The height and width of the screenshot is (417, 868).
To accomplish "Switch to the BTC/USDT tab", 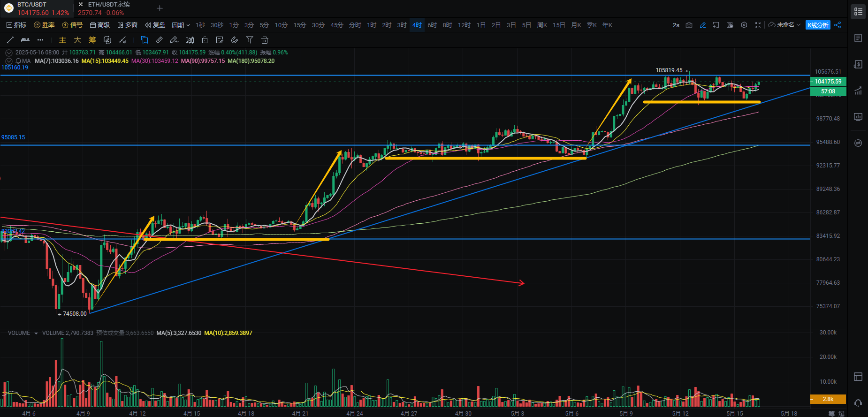I will tap(37, 8).
